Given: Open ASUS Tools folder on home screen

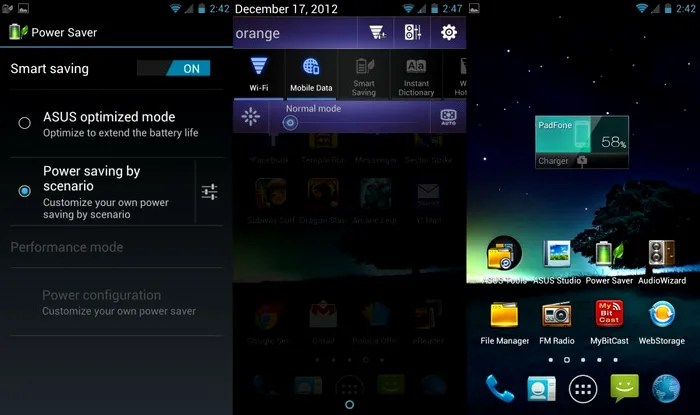Looking at the screenshot, I should coord(504,260).
